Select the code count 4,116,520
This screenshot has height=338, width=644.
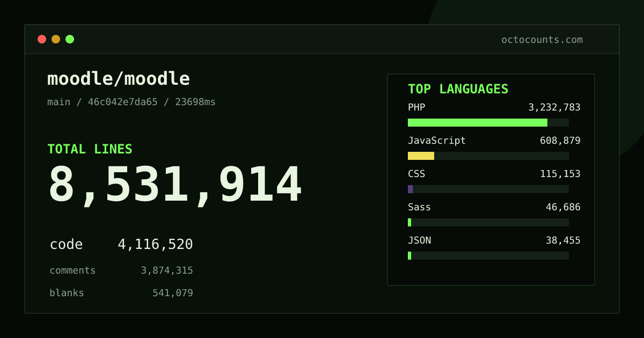[x=155, y=245]
